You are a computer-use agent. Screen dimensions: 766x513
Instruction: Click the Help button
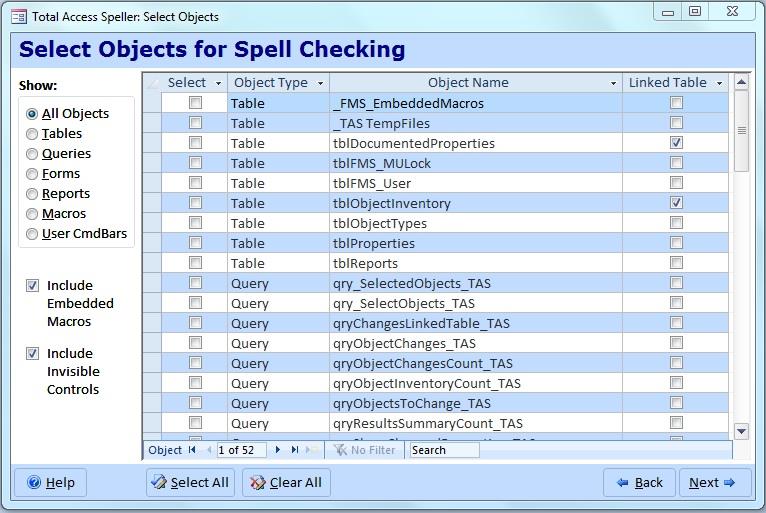point(51,483)
